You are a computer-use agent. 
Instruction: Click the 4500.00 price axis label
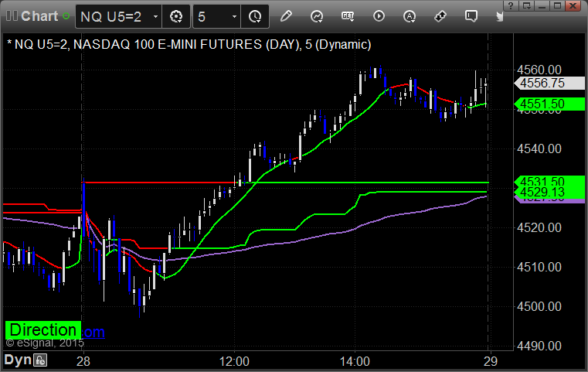(539, 307)
